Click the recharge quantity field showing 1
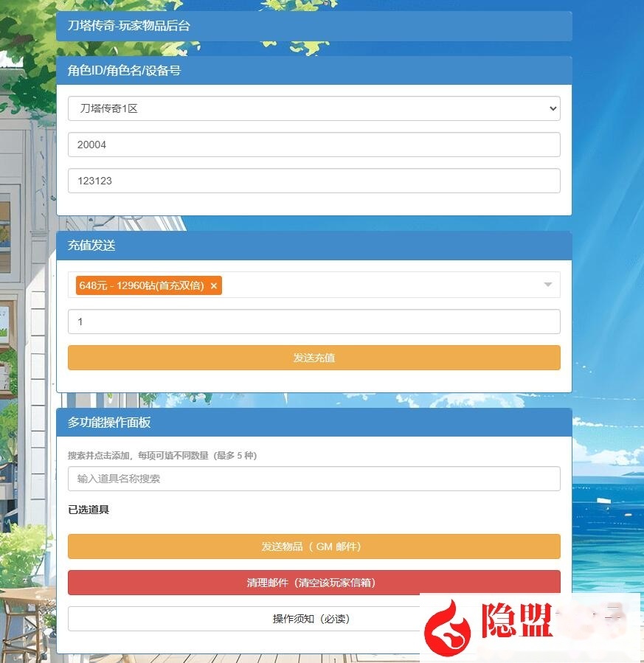 pos(314,322)
